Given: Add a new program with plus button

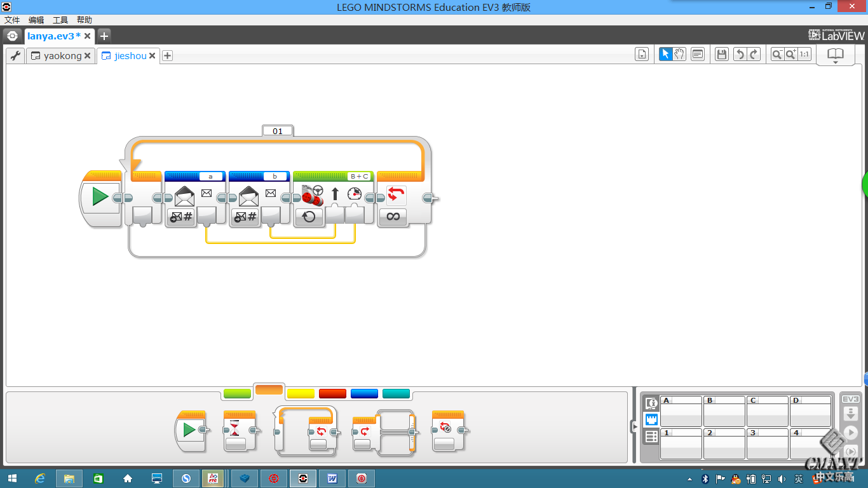Looking at the screenshot, I should [167, 56].
